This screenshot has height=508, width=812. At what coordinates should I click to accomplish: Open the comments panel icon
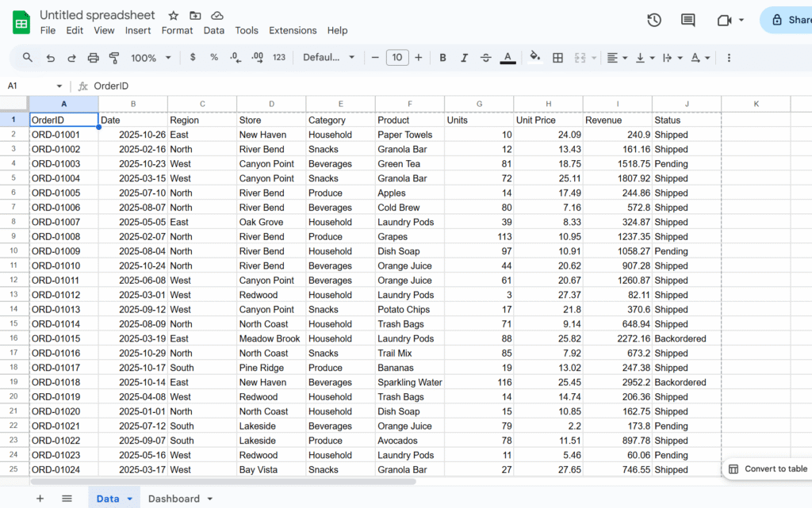point(688,21)
